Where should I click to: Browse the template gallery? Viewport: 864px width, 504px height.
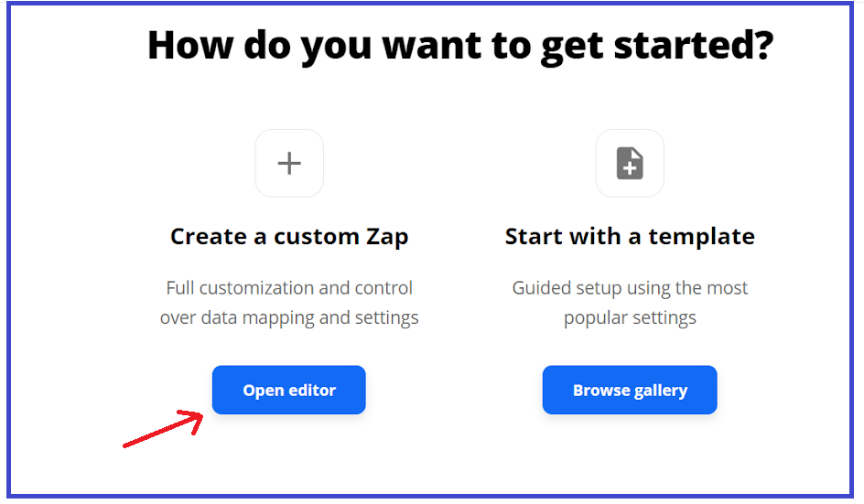coord(630,390)
